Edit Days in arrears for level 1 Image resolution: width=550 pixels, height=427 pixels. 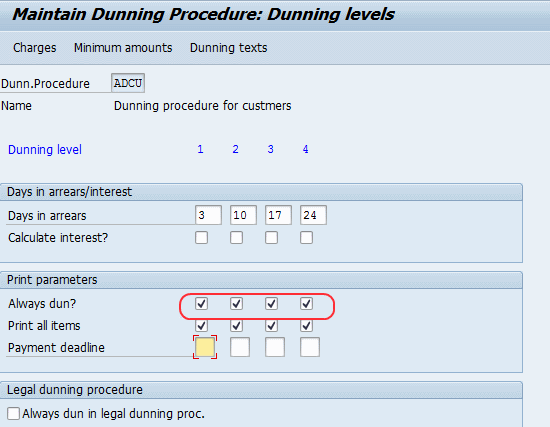[x=208, y=215]
